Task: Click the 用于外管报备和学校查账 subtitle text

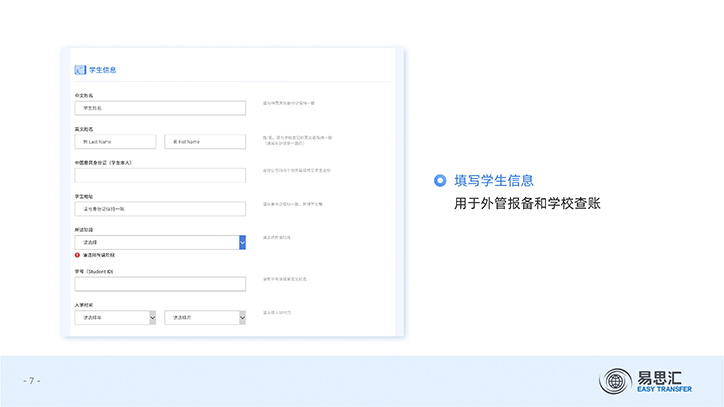Action: click(527, 204)
